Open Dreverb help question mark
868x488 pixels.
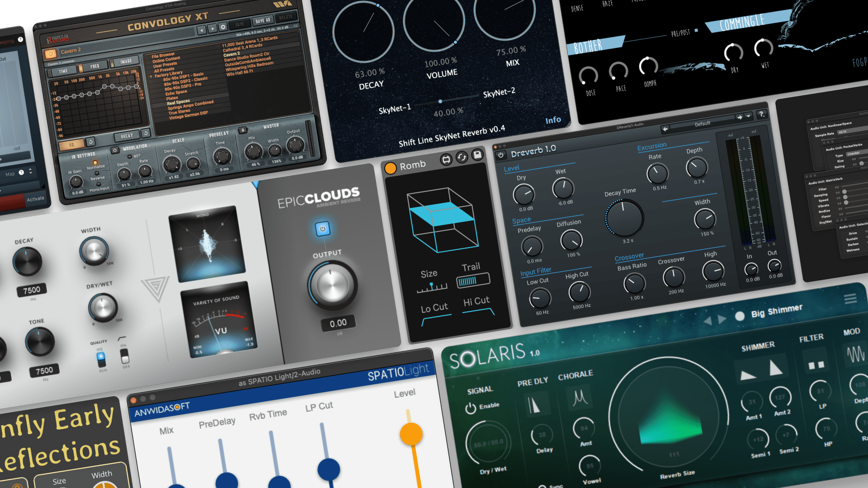(x=762, y=114)
